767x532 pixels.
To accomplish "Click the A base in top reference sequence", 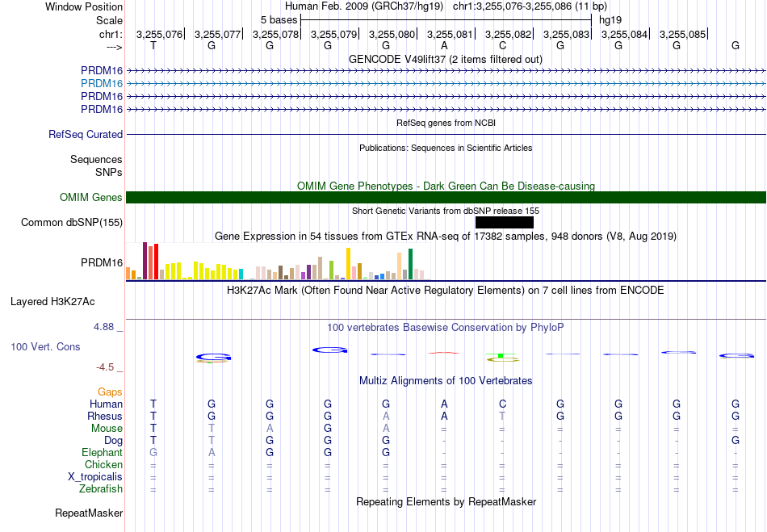I will pyautogui.click(x=444, y=46).
